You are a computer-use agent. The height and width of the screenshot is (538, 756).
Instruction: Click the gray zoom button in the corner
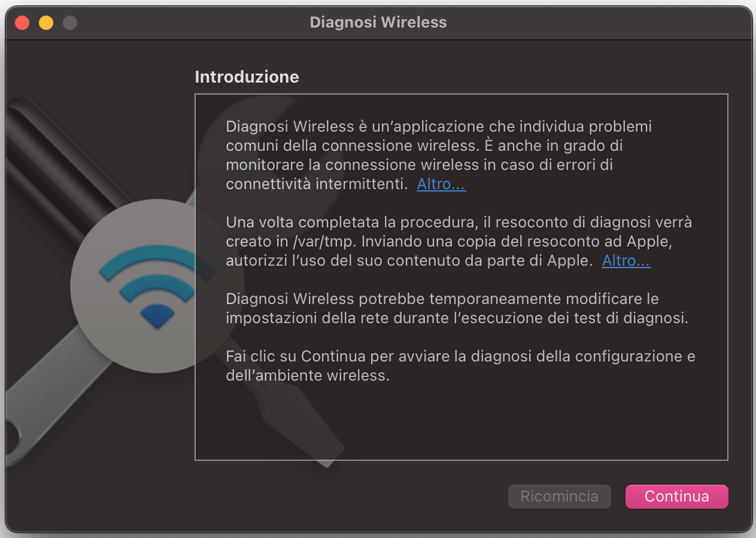[x=69, y=22]
